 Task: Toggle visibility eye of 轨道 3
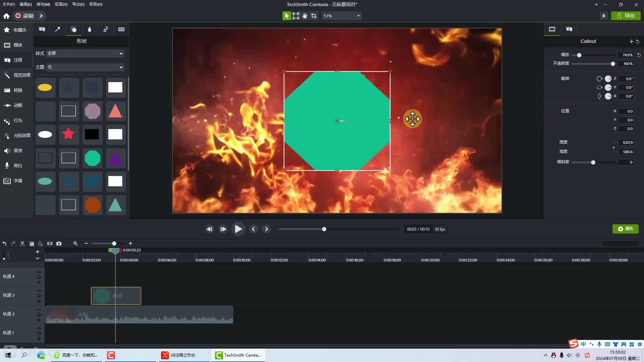39,291
